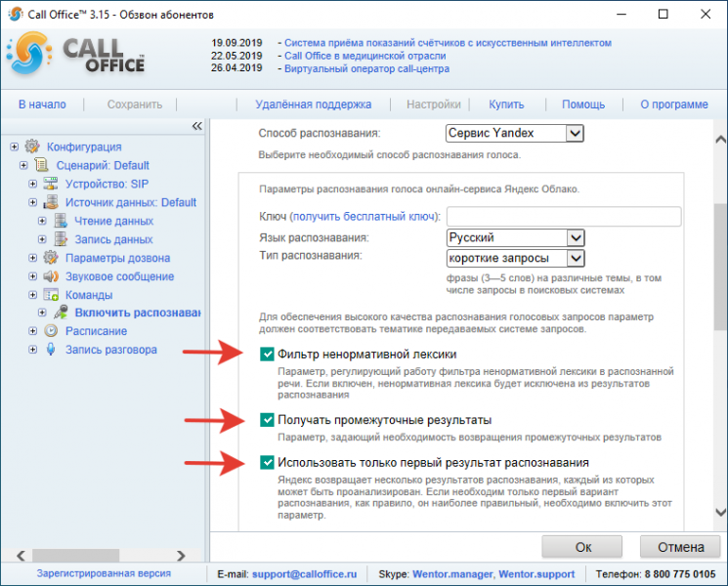Expand the Команды node
728x586 pixels.
point(33,295)
